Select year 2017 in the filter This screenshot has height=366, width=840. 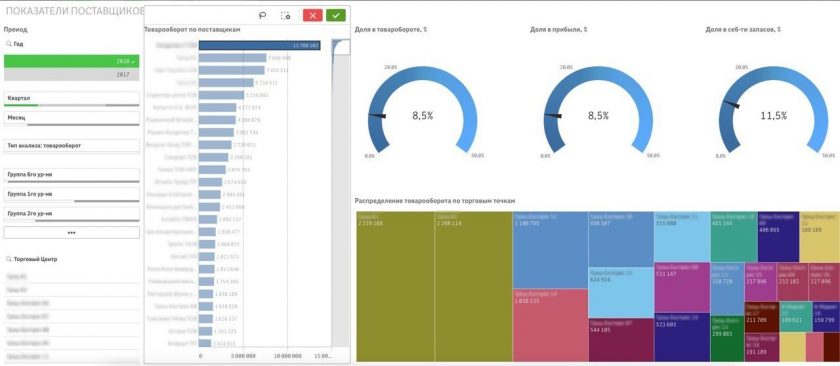pos(71,74)
